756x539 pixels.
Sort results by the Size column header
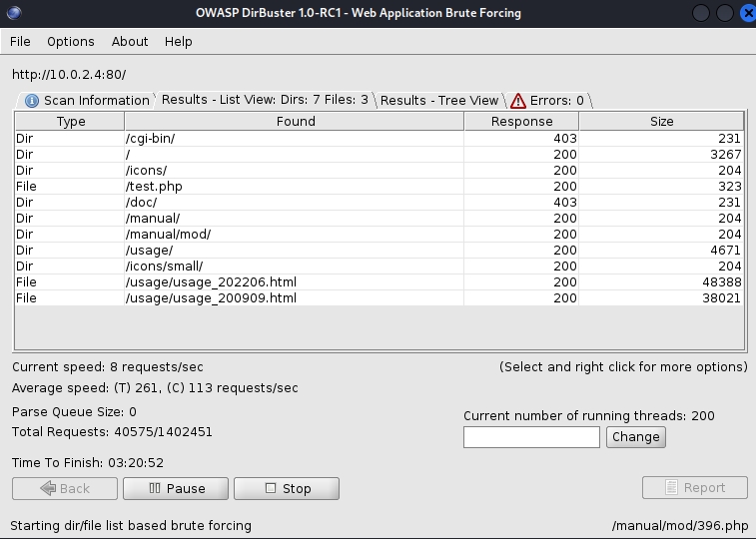click(661, 122)
